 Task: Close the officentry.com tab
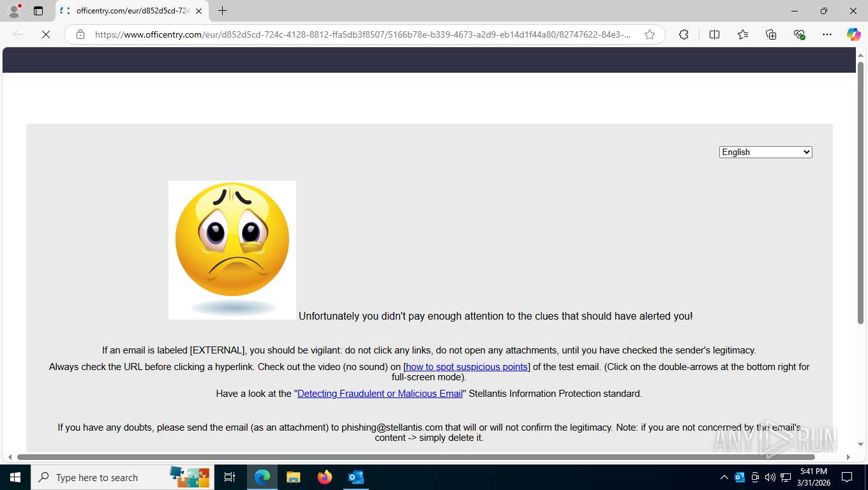coord(198,11)
